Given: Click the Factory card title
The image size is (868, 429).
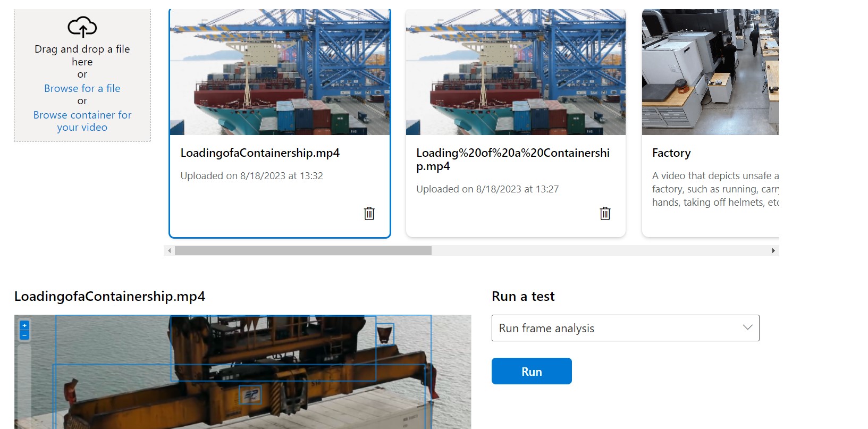Looking at the screenshot, I should coord(671,153).
